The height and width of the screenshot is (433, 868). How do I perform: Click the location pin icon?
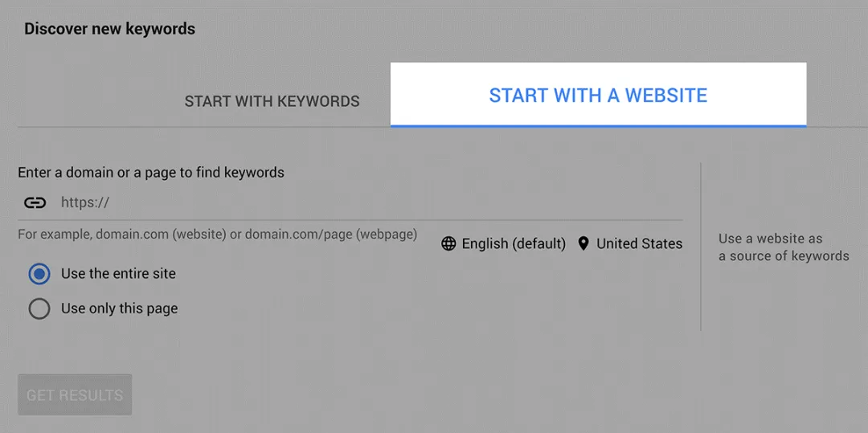pos(583,243)
